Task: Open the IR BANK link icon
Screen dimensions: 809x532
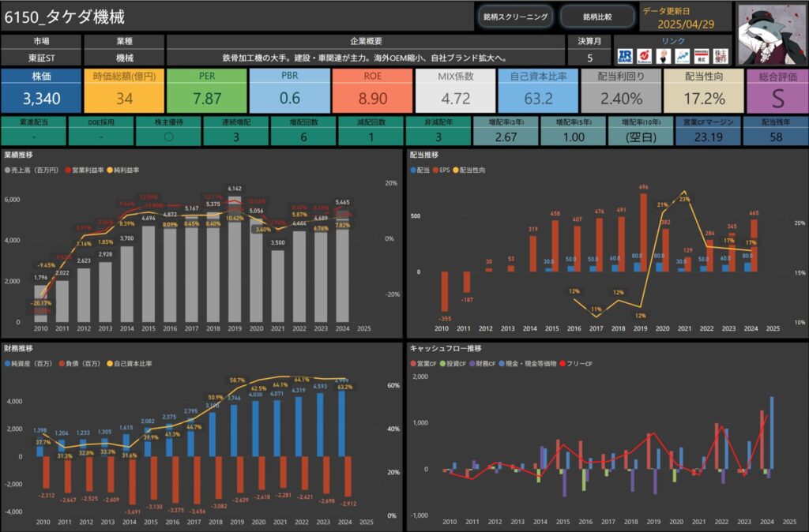Action: tap(625, 56)
